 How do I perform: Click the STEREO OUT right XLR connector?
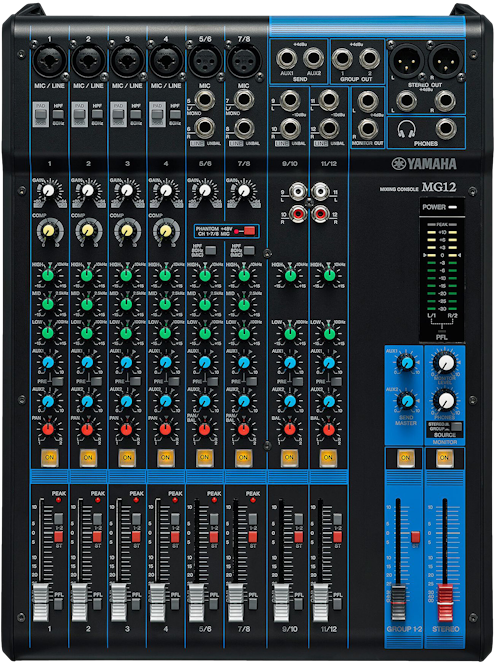tap(446, 61)
